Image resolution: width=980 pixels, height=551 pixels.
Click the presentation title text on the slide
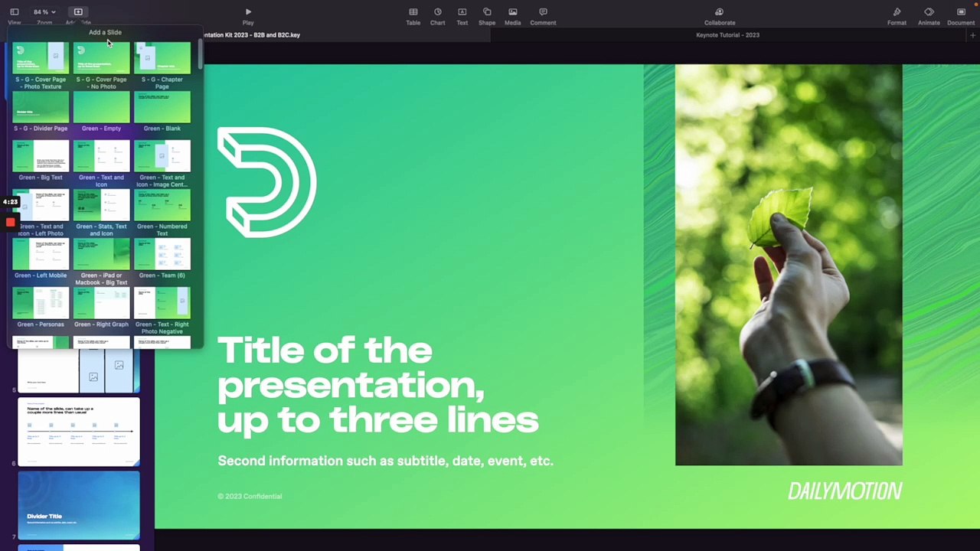[x=378, y=386]
